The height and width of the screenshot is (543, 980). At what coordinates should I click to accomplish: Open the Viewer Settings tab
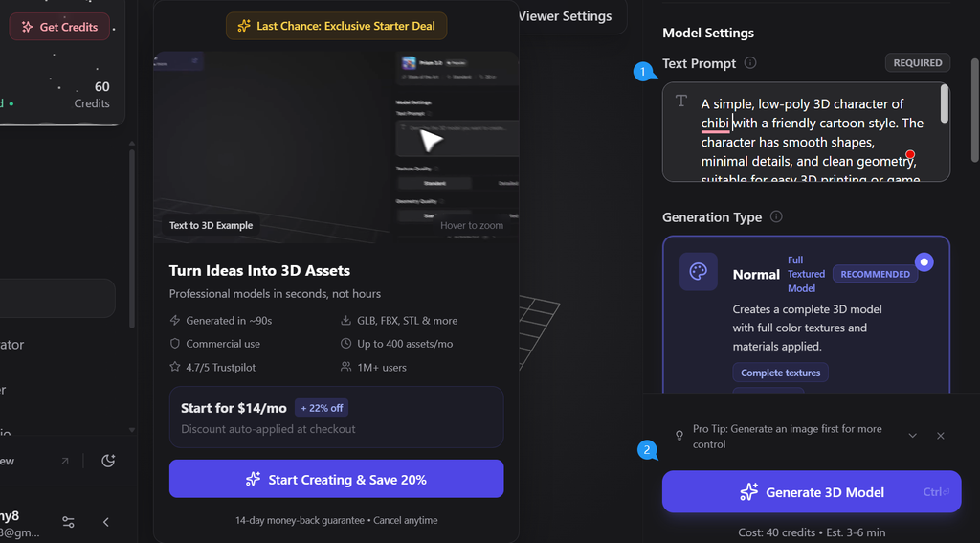[x=565, y=16]
